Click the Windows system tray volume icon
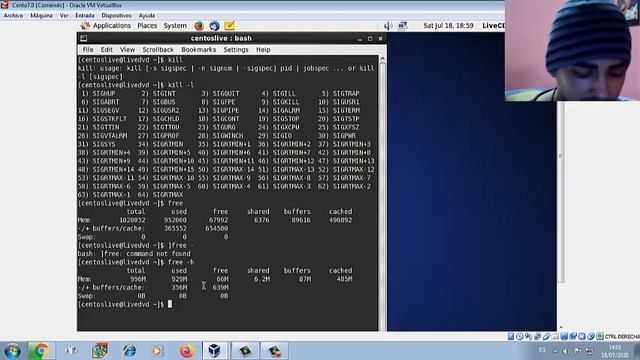Image resolution: width=640 pixels, height=360 pixels. tap(565, 351)
